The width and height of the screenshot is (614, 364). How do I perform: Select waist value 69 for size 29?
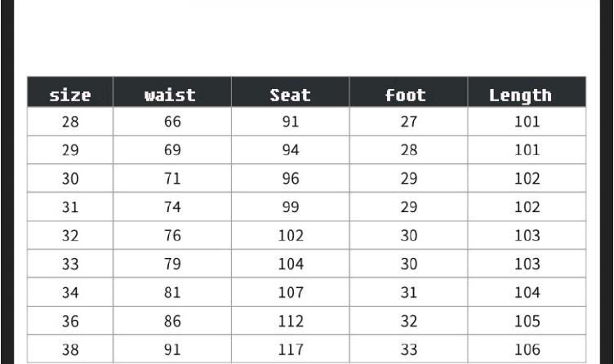coord(172,150)
